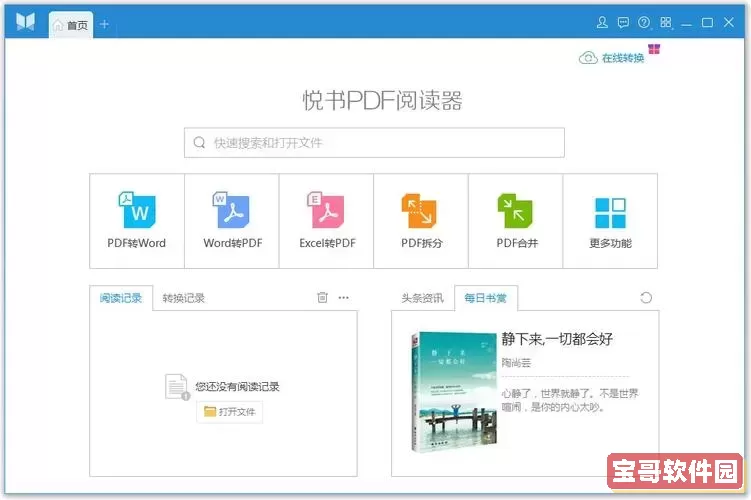Image resolution: width=751 pixels, height=500 pixels.
Task: Select the 阅读记录 tab
Action: click(x=121, y=298)
